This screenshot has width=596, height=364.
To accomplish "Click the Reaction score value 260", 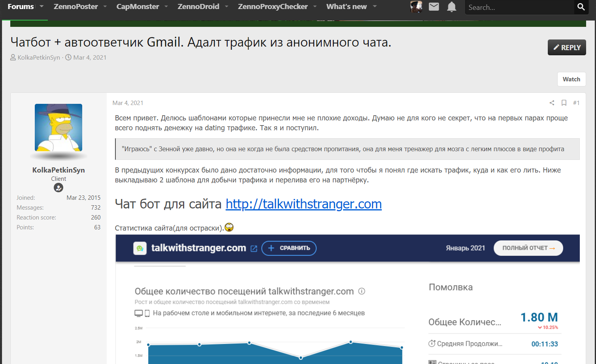I will [x=96, y=218].
